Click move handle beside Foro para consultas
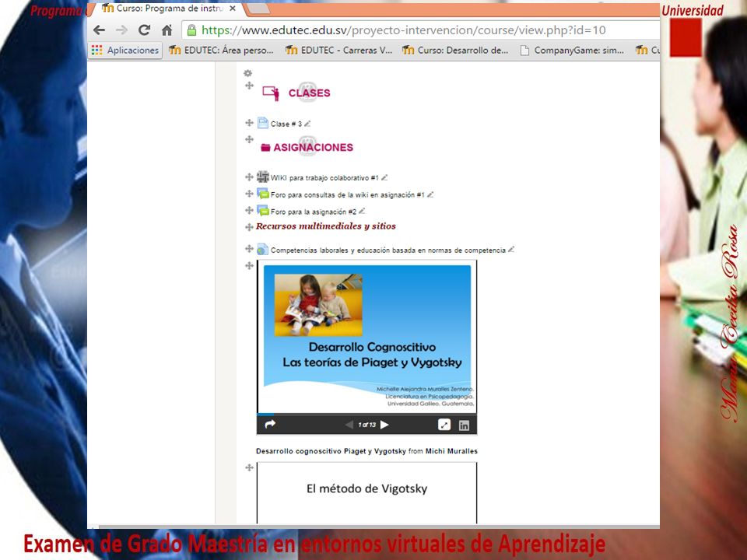Viewport: 747px width, 560px height. [249, 194]
